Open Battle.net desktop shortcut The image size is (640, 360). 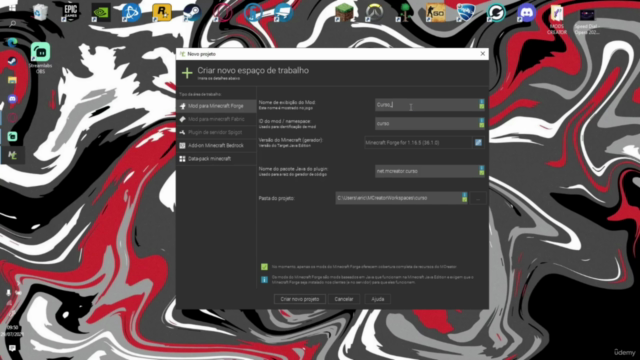click(131, 13)
